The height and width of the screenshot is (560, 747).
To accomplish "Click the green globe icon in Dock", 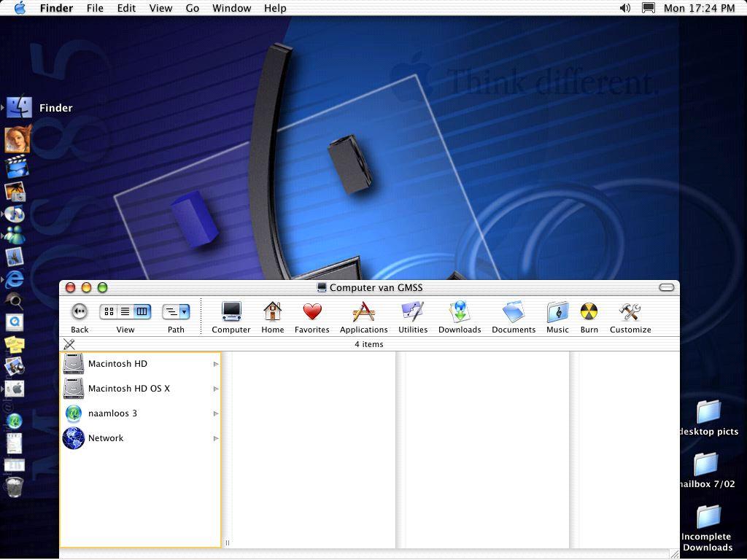I will pyautogui.click(x=15, y=421).
